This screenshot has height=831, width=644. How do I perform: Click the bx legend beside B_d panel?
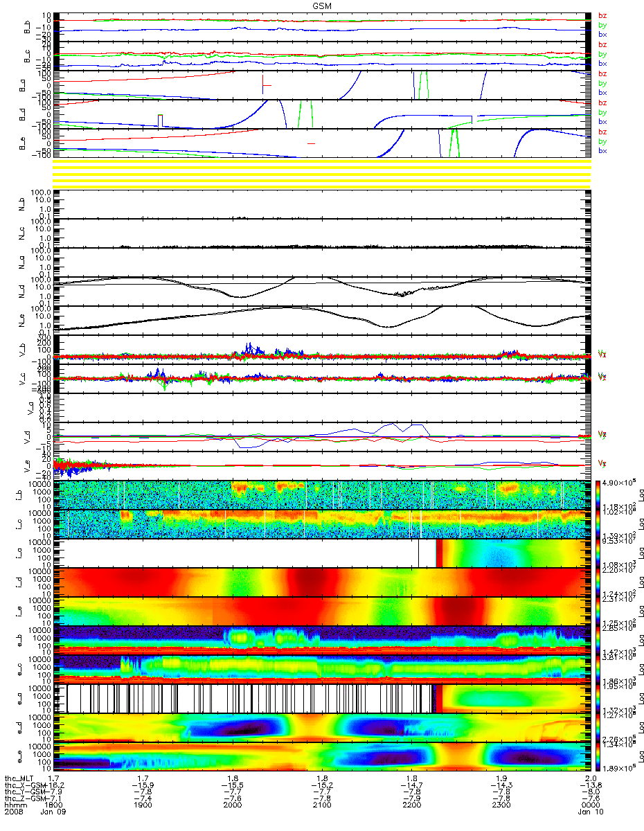602,121
